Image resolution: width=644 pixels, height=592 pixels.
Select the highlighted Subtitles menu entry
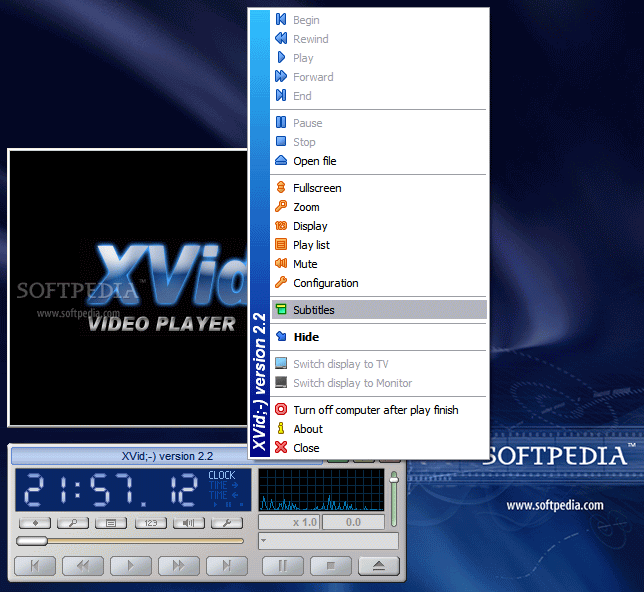point(378,309)
